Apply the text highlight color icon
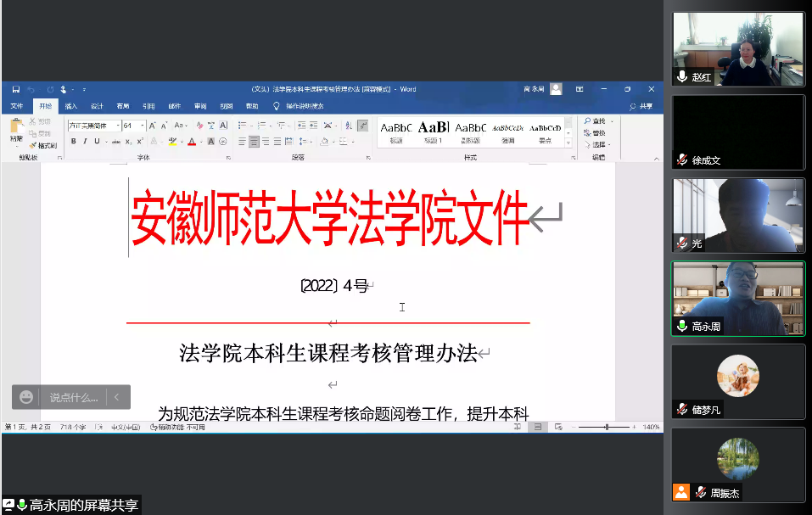This screenshot has height=515, width=812. 172,142
